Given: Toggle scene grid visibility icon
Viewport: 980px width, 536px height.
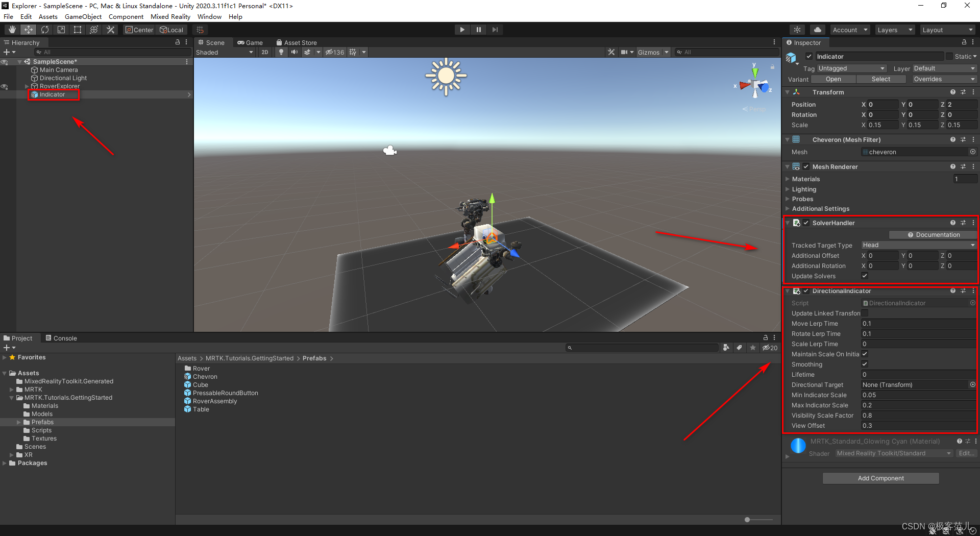Looking at the screenshot, I should tap(353, 52).
